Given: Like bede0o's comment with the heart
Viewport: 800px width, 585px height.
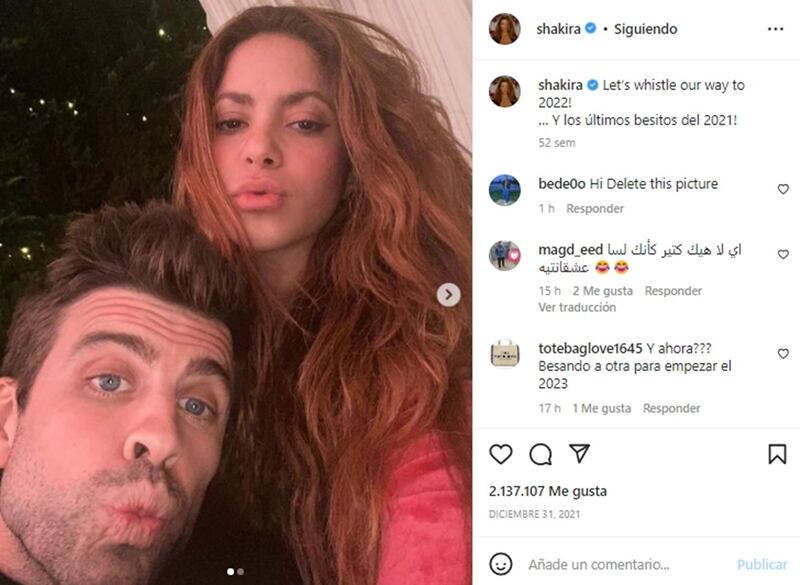Looking at the screenshot, I should pos(783,189).
